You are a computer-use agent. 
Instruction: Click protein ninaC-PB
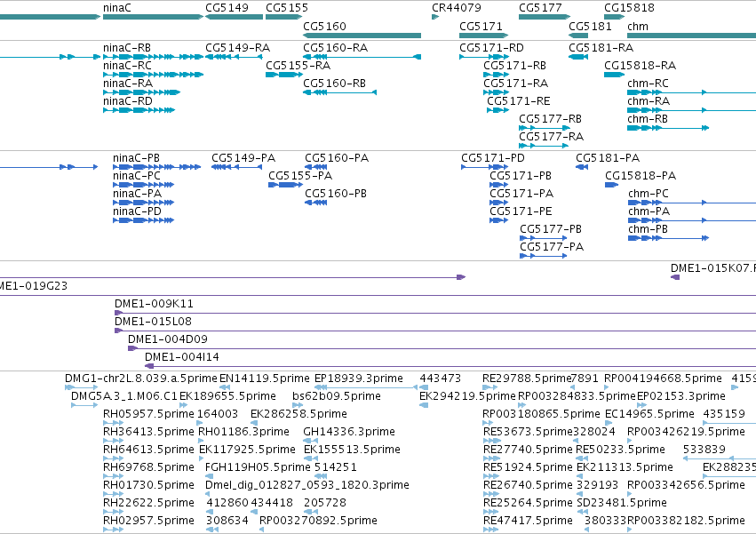tap(136, 158)
